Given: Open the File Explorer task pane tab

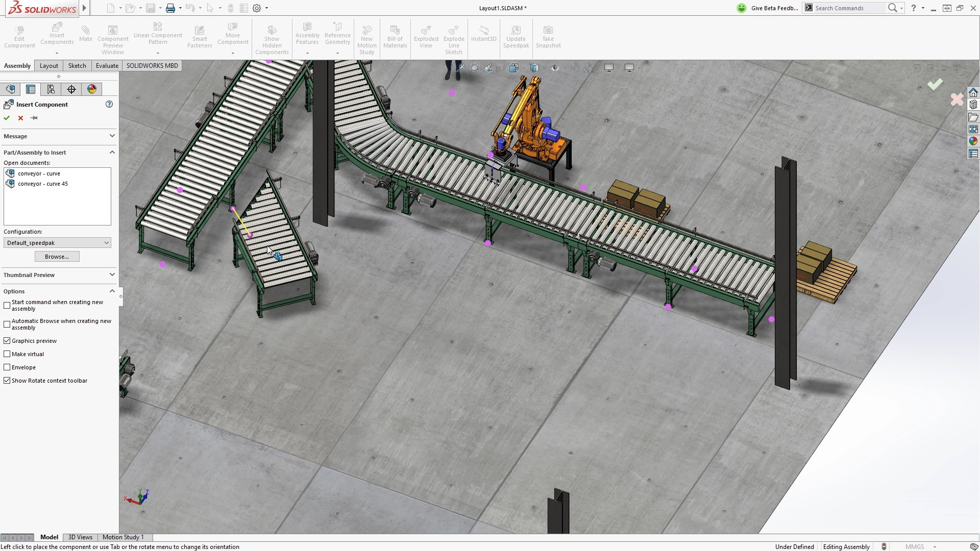Looking at the screenshot, I should point(973,117).
